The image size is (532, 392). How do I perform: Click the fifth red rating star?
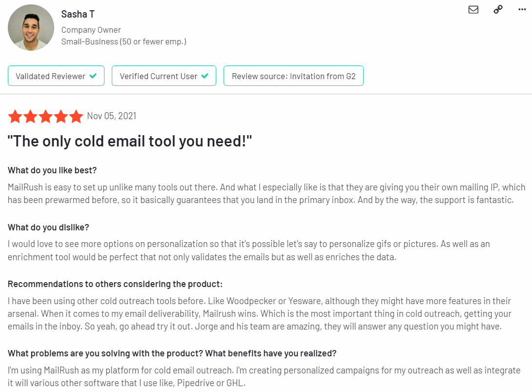(x=76, y=116)
